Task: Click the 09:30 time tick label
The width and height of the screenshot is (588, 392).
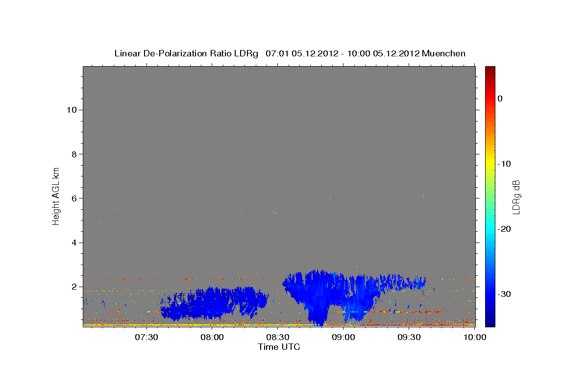Action: coord(409,337)
